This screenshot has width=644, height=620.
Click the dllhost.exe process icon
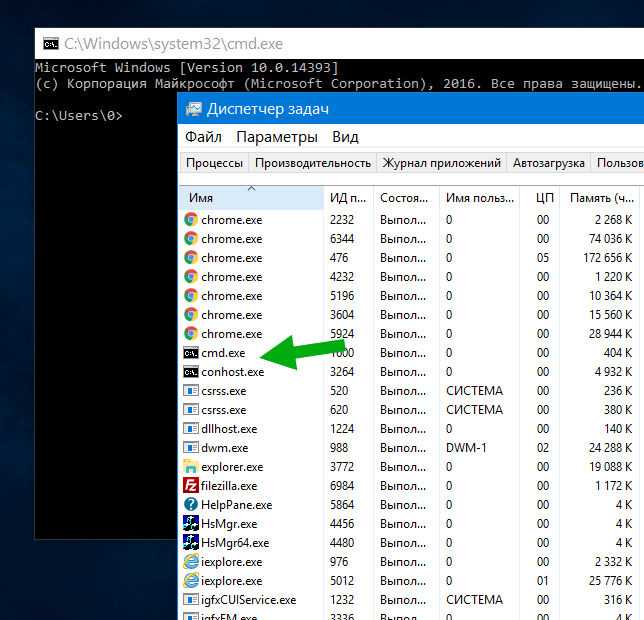coord(191,429)
